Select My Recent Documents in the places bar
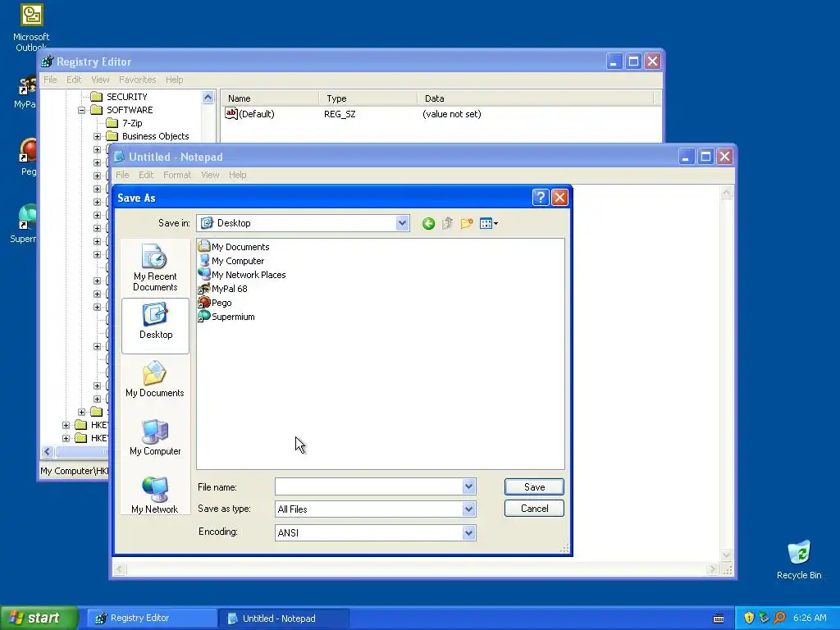Viewport: 840px width, 630px height. [x=155, y=268]
